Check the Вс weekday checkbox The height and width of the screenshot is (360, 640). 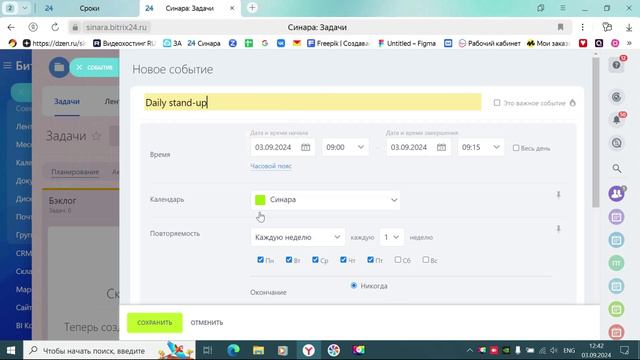pyautogui.click(x=426, y=260)
